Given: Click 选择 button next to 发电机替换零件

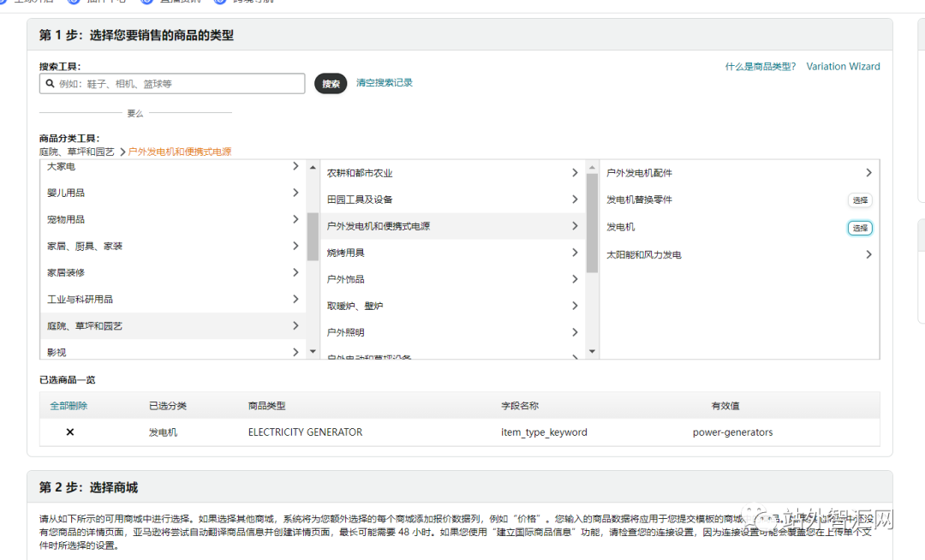Looking at the screenshot, I should tap(860, 200).
